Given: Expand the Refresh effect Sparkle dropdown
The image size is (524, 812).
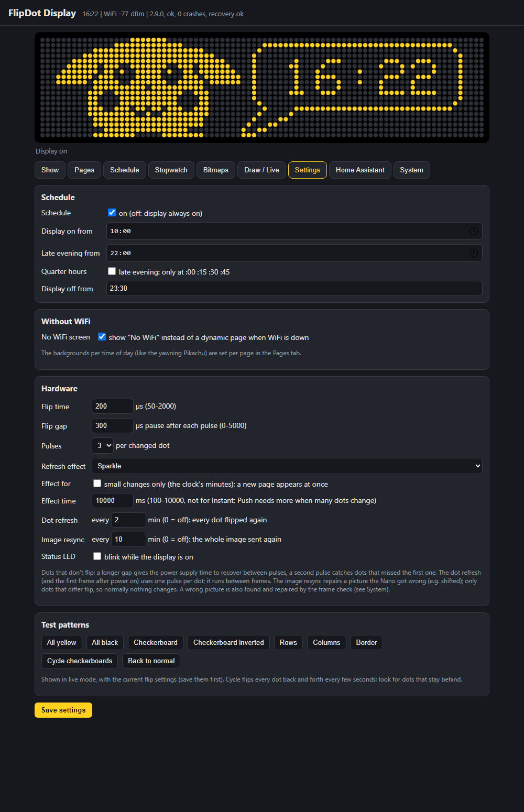Looking at the screenshot, I should coord(287,466).
